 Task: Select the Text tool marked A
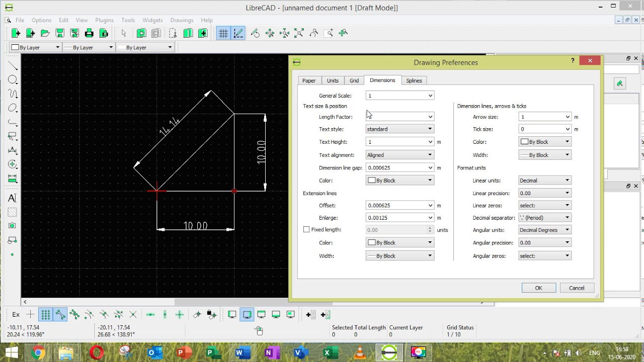(x=13, y=198)
